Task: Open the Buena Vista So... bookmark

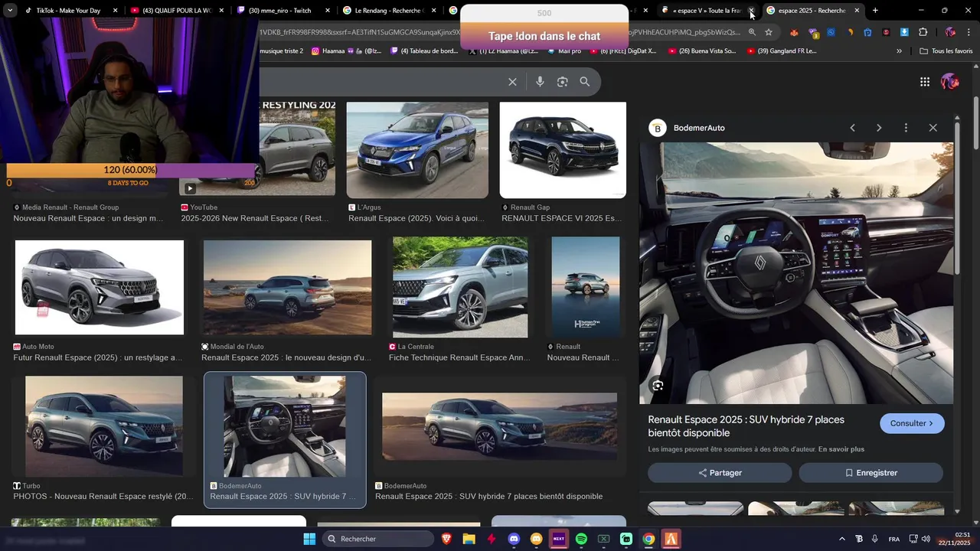Action: pyautogui.click(x=702, y=51)
